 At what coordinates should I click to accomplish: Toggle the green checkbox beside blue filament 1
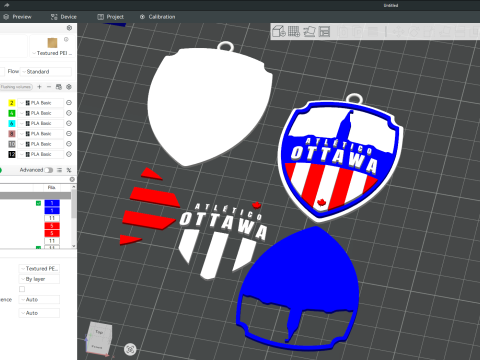tap(38, 203)
